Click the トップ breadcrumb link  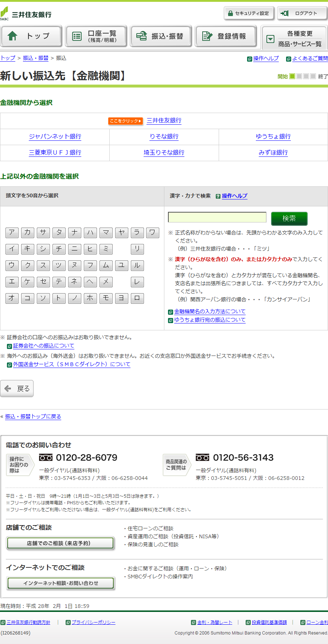tap(8, 58)
